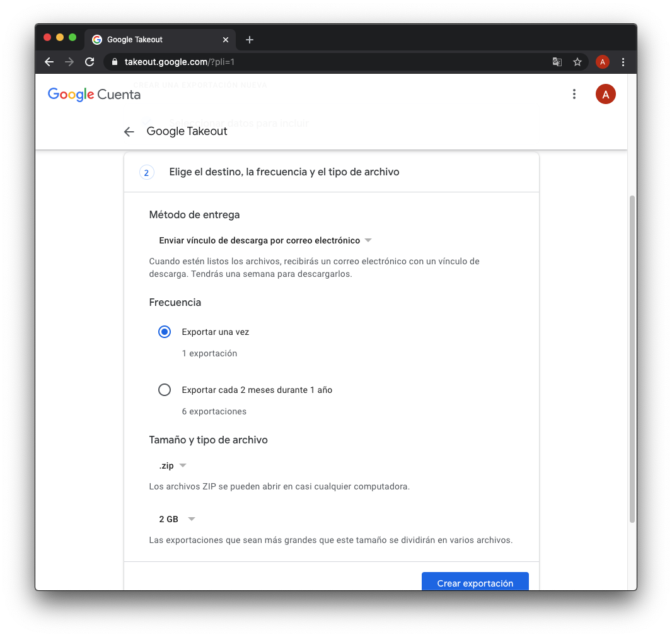
Task: Open the red Google account avatar on the page
Action: (x=606, y=94)
